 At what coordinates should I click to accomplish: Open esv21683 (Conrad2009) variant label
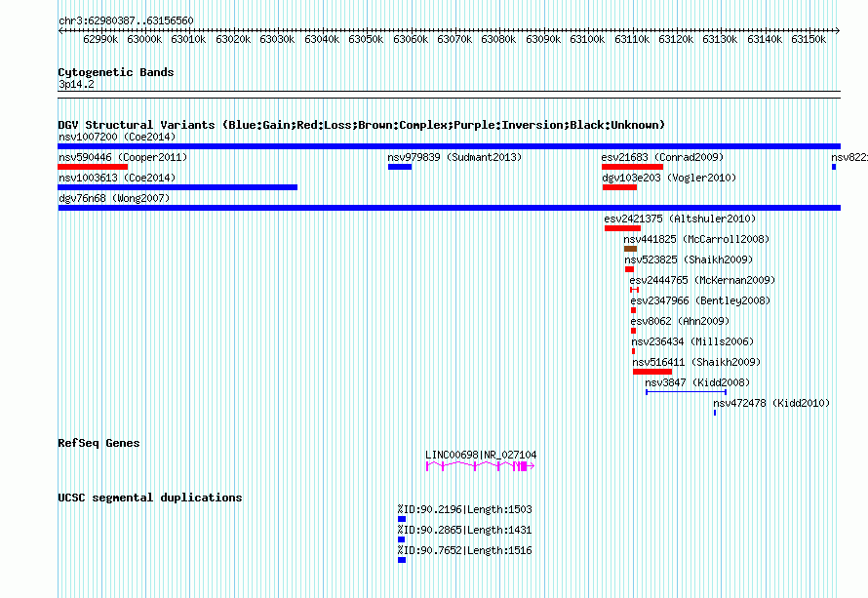click(x=662, y=157)
